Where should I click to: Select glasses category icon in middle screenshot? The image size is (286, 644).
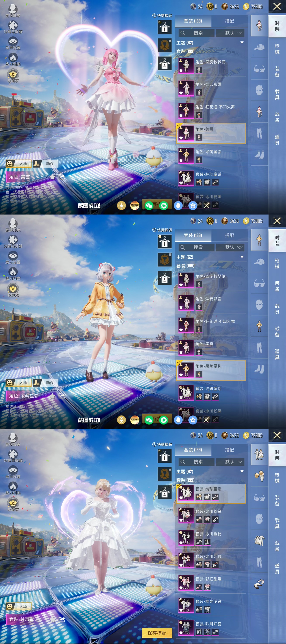tap(259, 283)
